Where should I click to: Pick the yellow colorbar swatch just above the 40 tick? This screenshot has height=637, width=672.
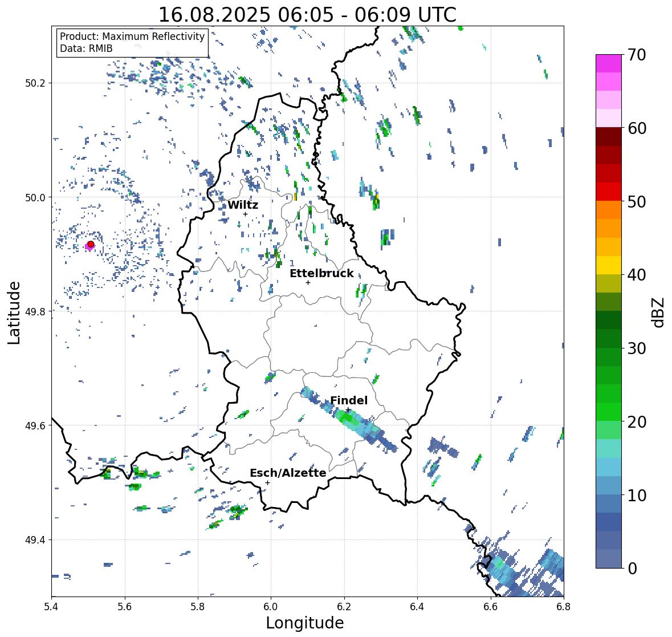coord(609,265)
